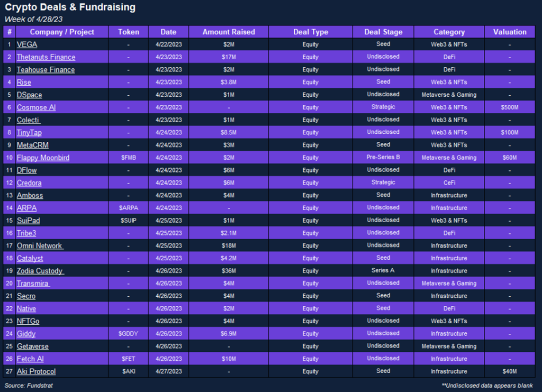Select the $AKI token cell
This screenshot has width=542, height=392.
pyautogui.click(x=129, y=371)
